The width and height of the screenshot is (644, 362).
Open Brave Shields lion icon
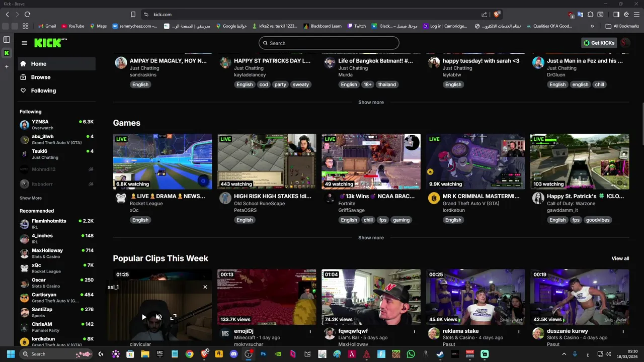pyautogui.click(x=497, y=15)
